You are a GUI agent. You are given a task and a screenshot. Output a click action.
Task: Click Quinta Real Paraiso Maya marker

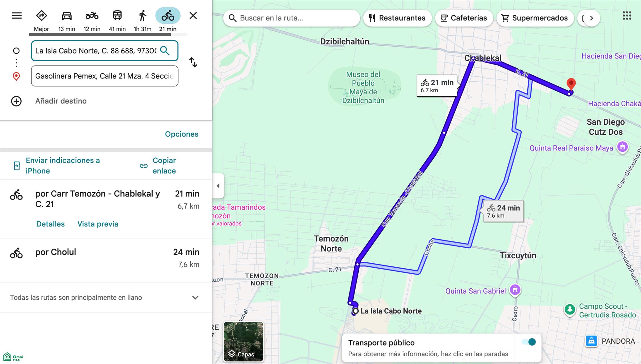[x=623, y=147]
